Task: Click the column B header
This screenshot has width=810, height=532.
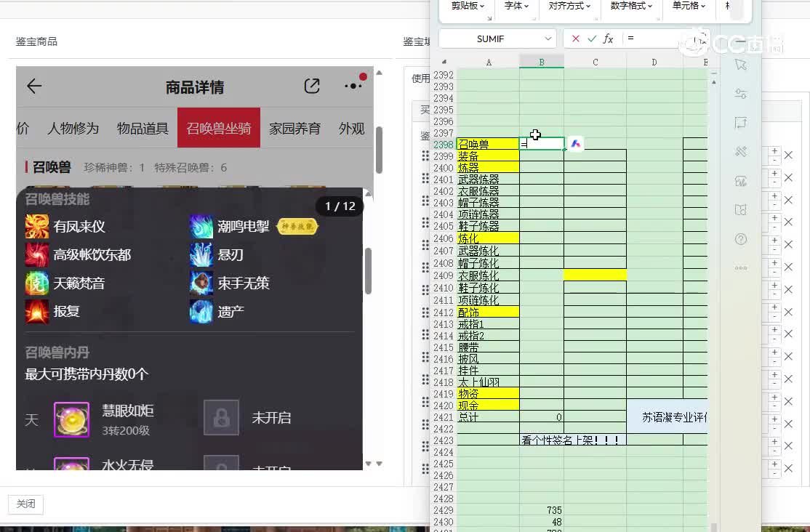Action: tap(541, 63)
